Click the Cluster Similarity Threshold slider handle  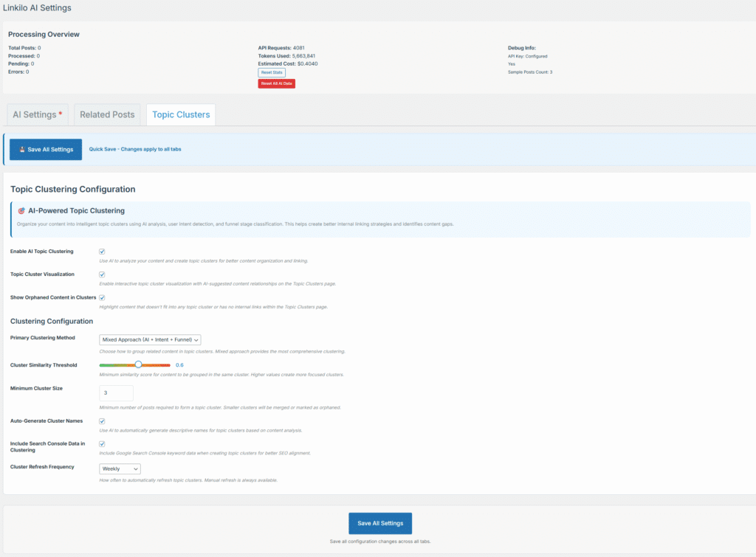(x=138, y=364)
